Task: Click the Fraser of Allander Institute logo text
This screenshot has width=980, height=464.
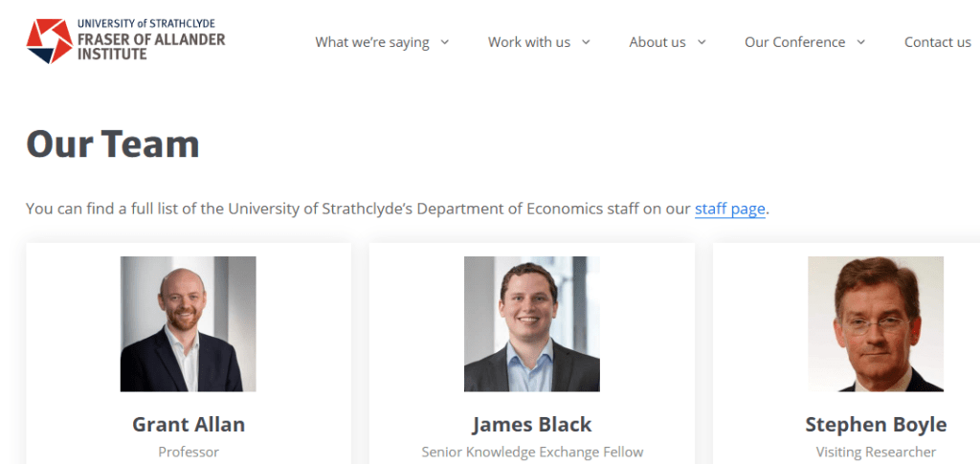Action: click(151, 40)
